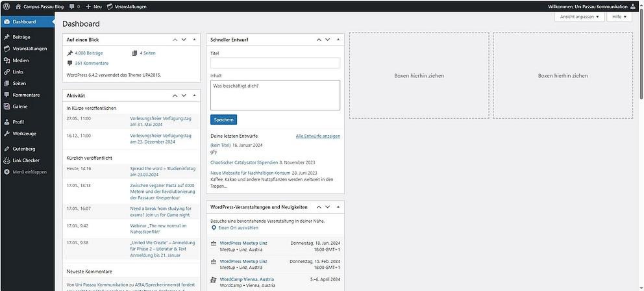The height and width of the screenshot is (291, 644).
Task: Click the Galerie icon in sidebar
Action: [x=6, y=107]
